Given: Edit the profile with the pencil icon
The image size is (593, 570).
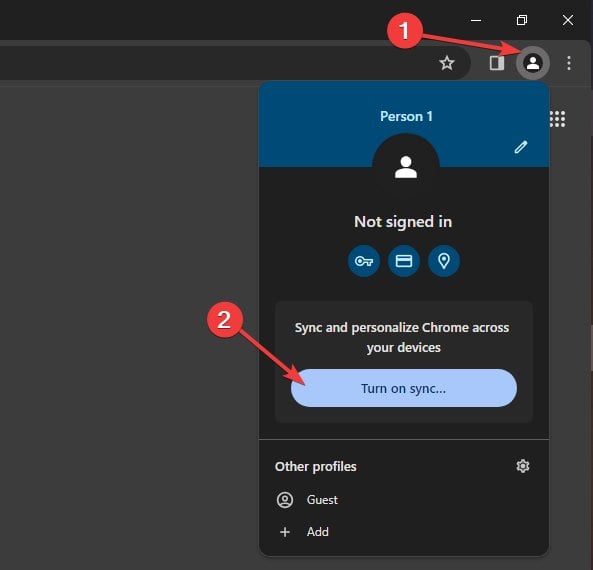Looking at the screenshot, I should tap(521, 147).
